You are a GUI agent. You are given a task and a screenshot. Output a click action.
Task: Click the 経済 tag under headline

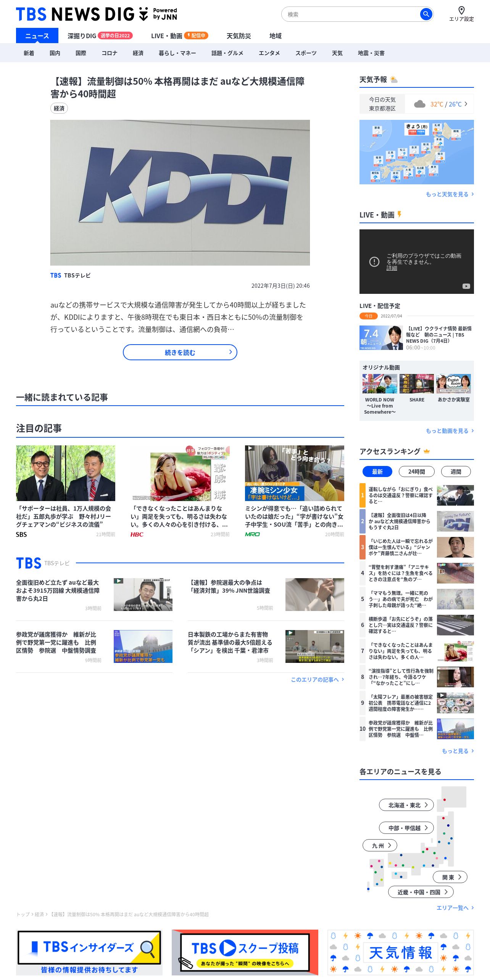point(59,108)
